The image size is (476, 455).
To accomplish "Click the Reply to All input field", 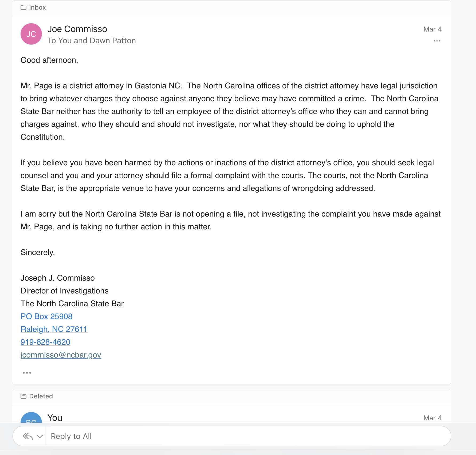I will [248, 436].
